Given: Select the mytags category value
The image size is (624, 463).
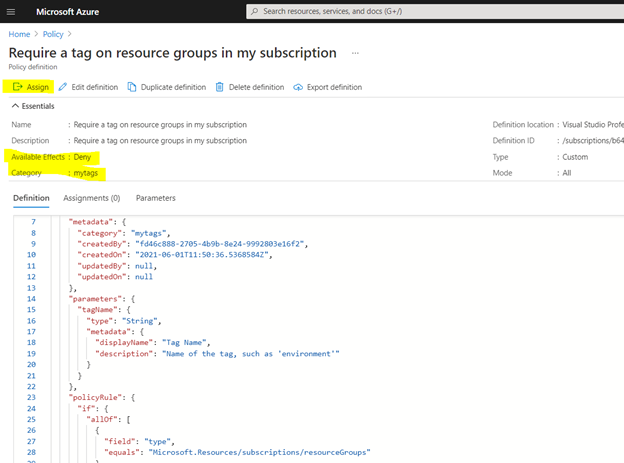Looking at the screenshot, I should point(86,173).
